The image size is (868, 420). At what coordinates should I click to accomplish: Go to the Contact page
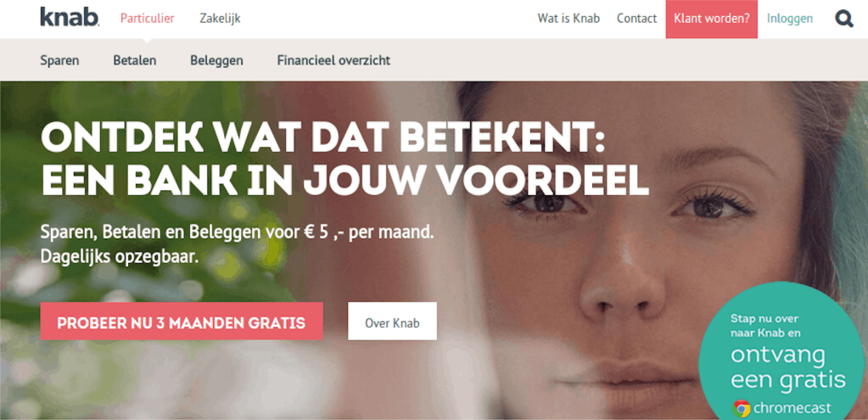636,19
